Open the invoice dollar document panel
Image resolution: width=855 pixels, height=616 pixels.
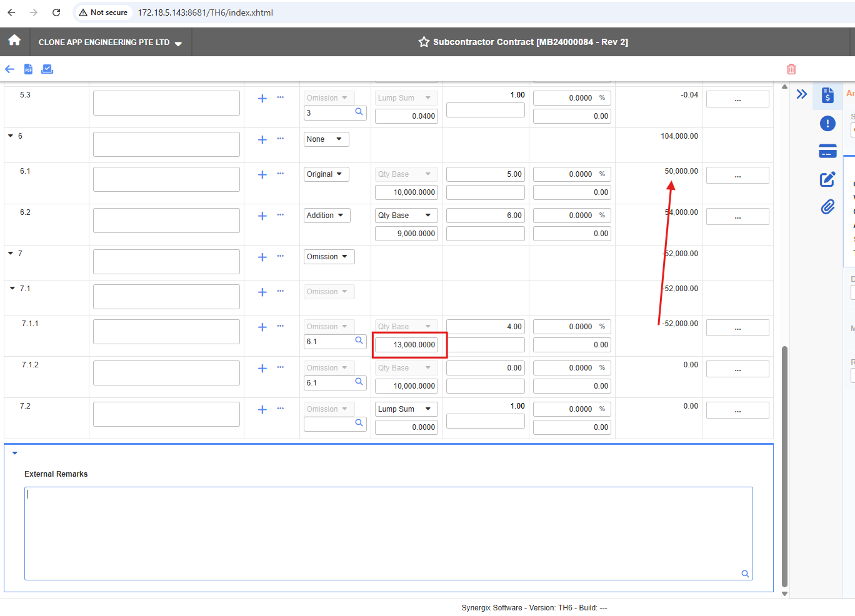pos(827,95)
